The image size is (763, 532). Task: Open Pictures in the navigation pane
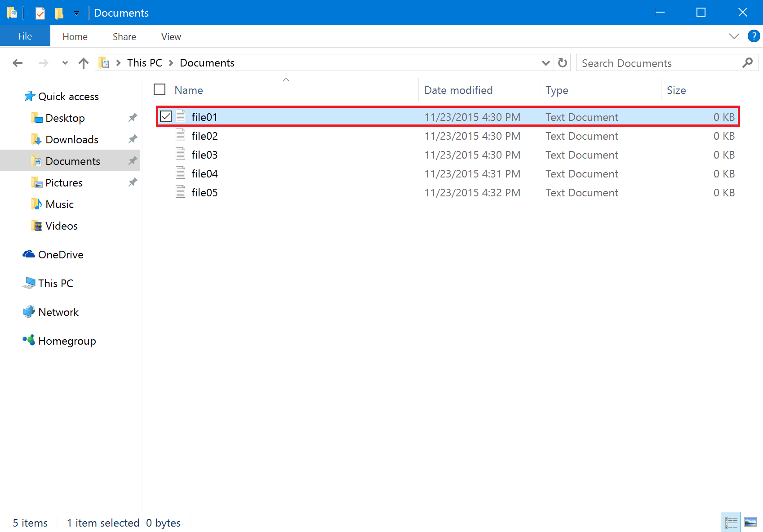64,183
